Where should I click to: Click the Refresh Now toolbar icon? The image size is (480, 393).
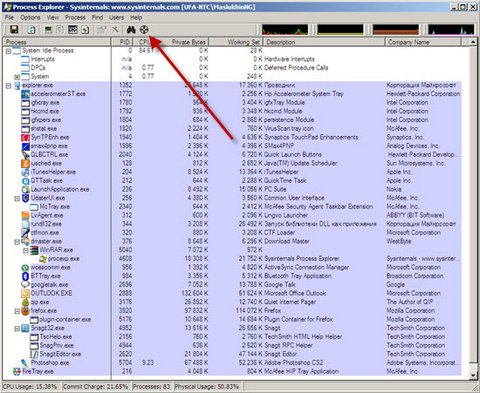31,30
